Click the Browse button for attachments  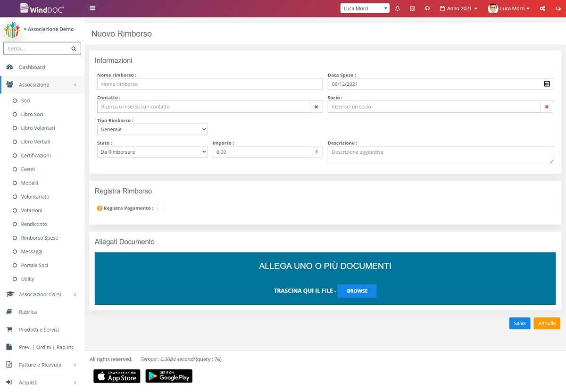coord(357,291)
